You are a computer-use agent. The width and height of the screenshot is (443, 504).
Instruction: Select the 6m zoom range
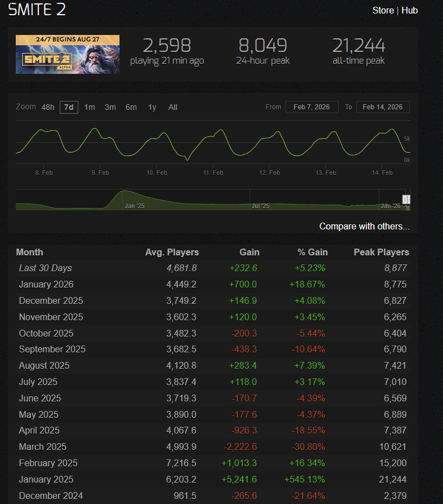tap(131, 107)
